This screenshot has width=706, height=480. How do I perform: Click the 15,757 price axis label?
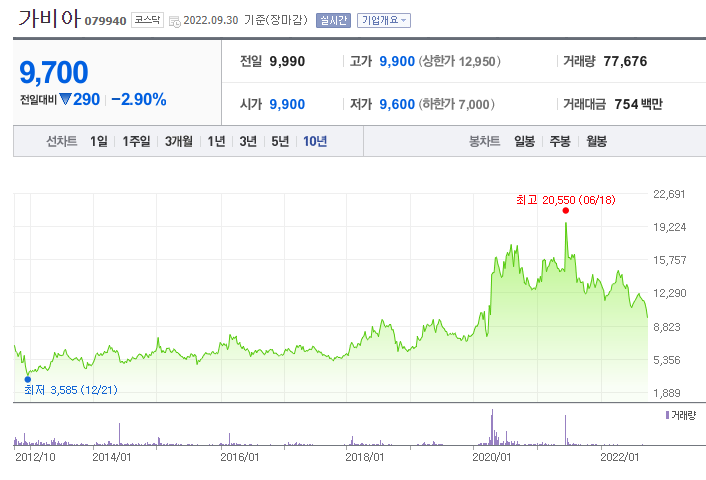670,260
